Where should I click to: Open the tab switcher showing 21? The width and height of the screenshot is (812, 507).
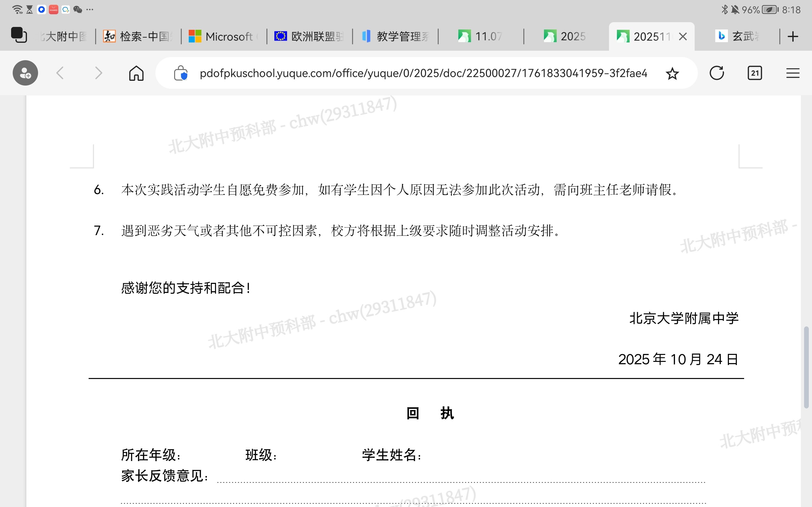click(x=755, y=73)
